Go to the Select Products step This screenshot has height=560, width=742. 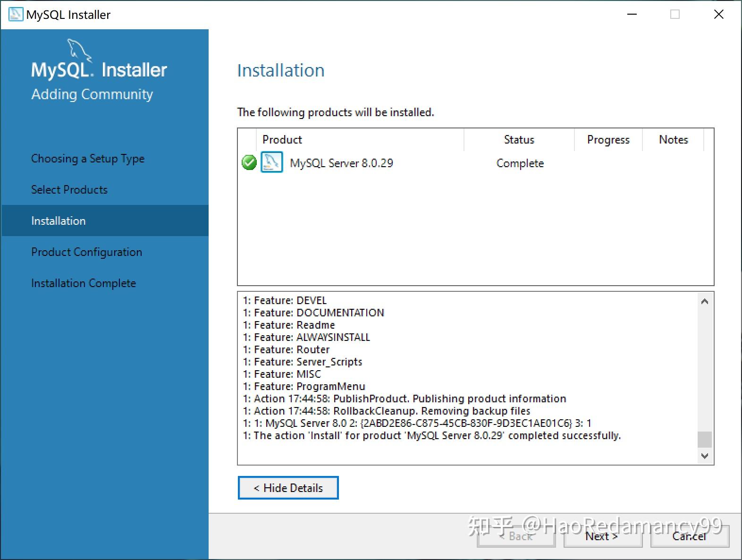pyautogui.click(x=69, y=189)
